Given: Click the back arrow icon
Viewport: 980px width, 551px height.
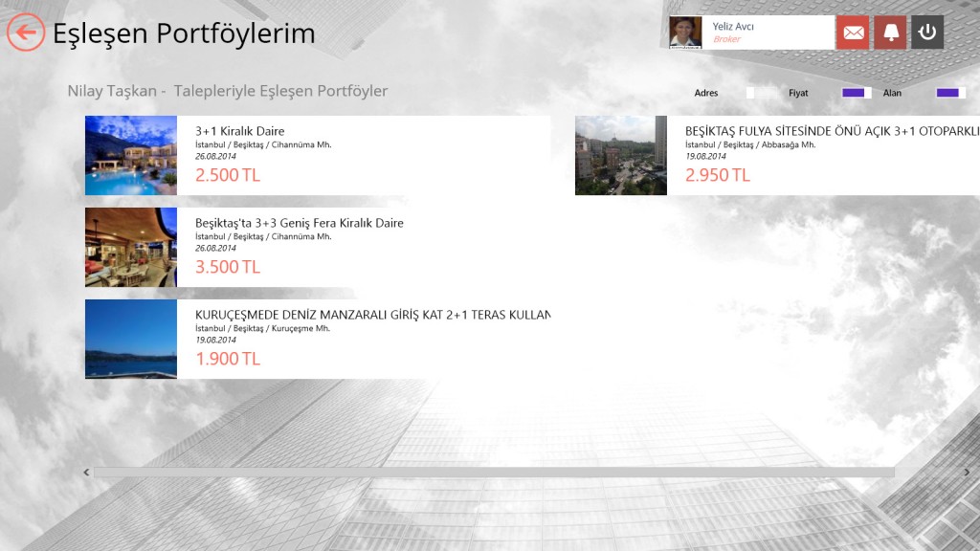Looking at the screenshot, I should click(26, 33).
